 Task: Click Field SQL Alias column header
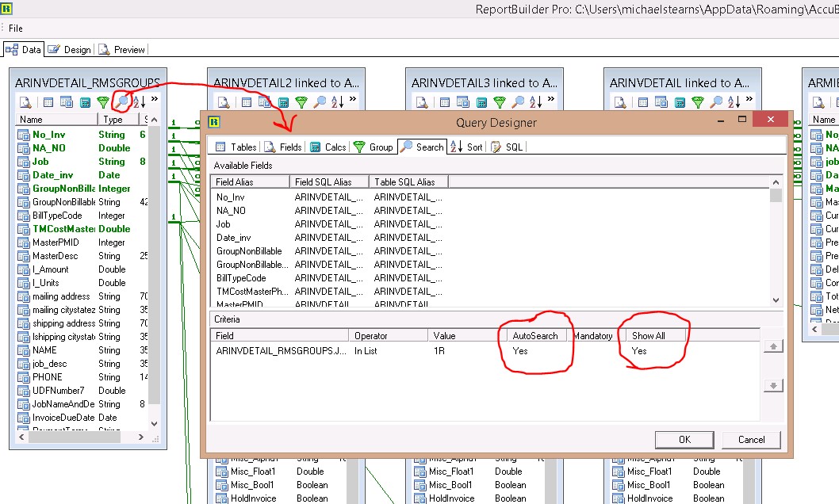[x=329, y=181]
